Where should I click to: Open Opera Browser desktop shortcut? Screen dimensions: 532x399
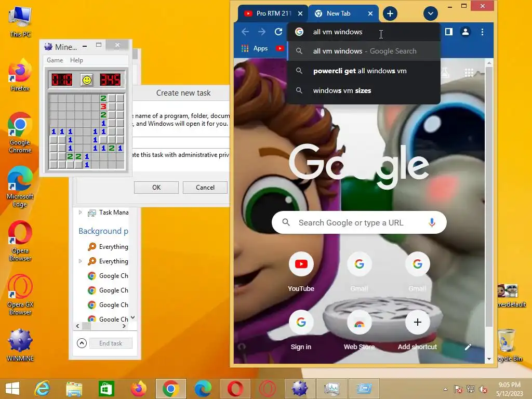point(20,241)
